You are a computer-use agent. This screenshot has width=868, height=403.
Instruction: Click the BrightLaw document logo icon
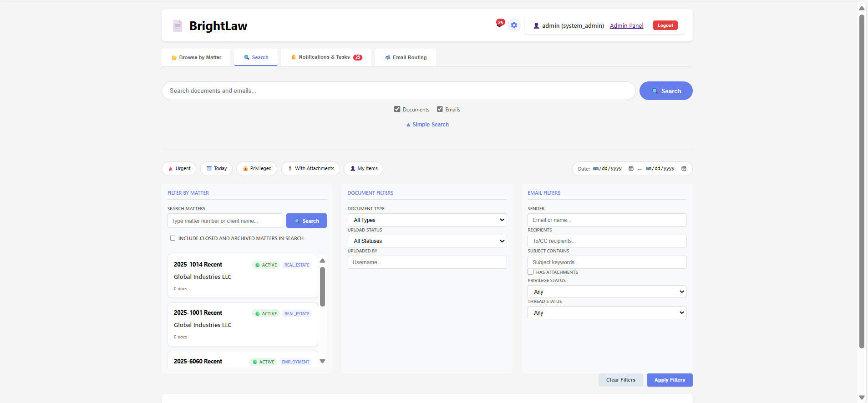(x=178, y=26)
